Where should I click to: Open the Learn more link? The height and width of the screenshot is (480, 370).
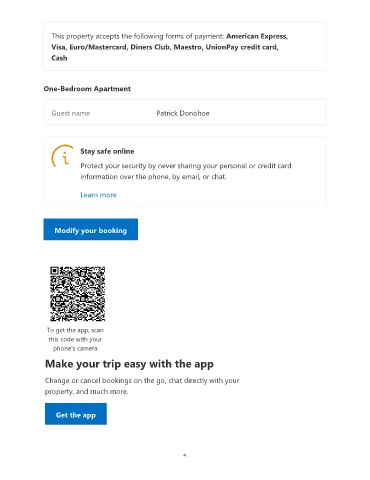click(x=98, y=195)
